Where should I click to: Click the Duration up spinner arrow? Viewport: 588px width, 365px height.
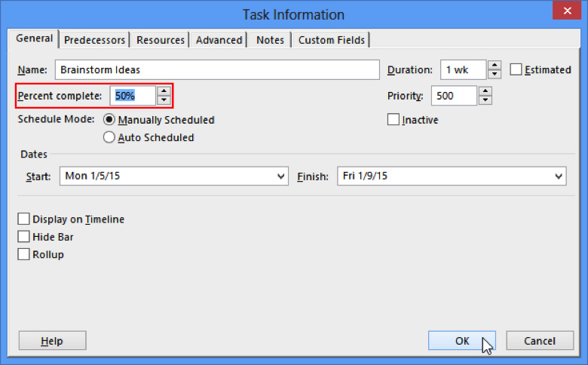[494, 66]
